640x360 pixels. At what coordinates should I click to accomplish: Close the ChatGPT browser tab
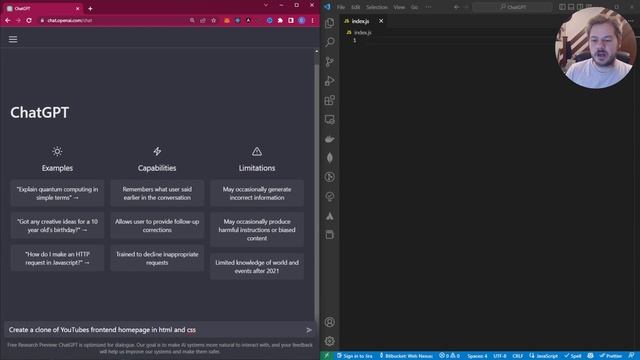78,9
